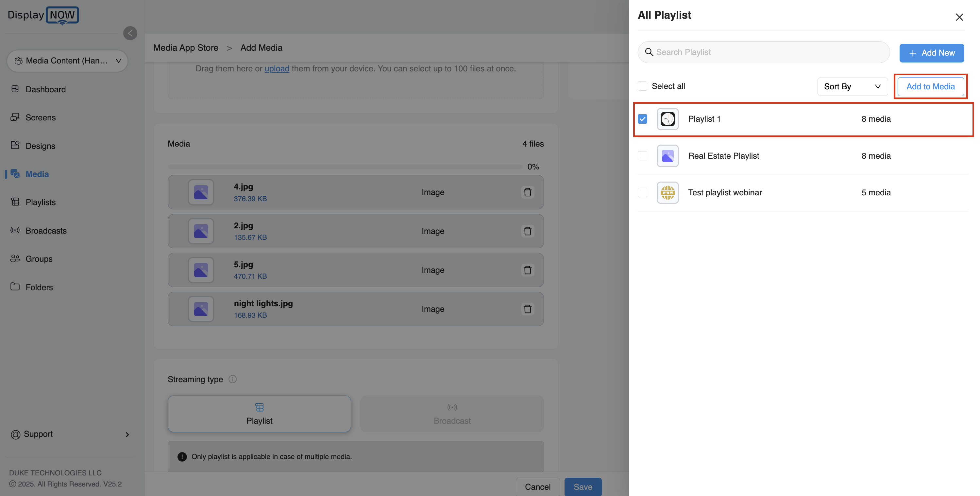
Task: Click the Add New playlist button
Action: (931, 53)
